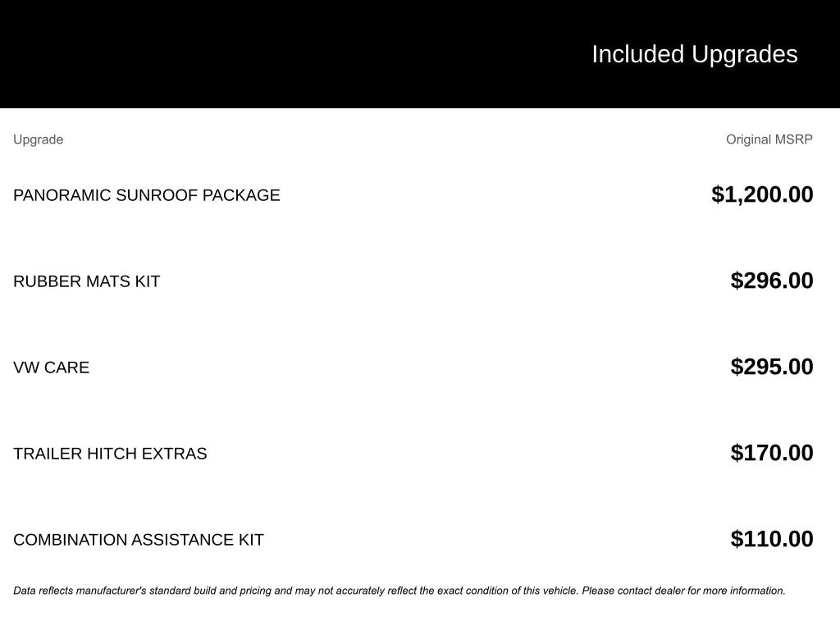Image resolution: width=840 pixels, height=630 pixels.
Task: Click the $1,200.00 sunroof price
Action: pyautogui.click(x=762, y=194)
